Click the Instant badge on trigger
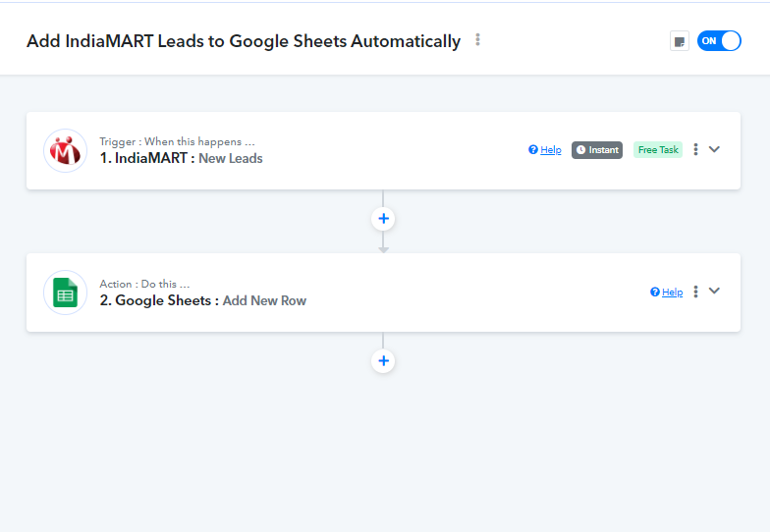 click(597, 149)
